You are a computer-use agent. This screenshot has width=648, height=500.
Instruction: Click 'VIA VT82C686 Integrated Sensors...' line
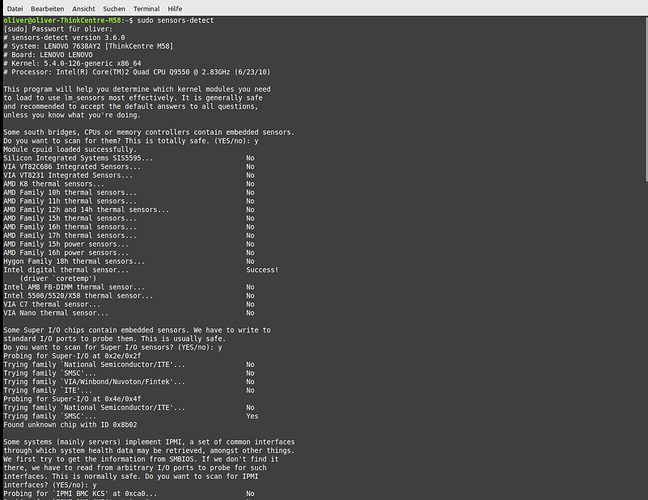72,167
